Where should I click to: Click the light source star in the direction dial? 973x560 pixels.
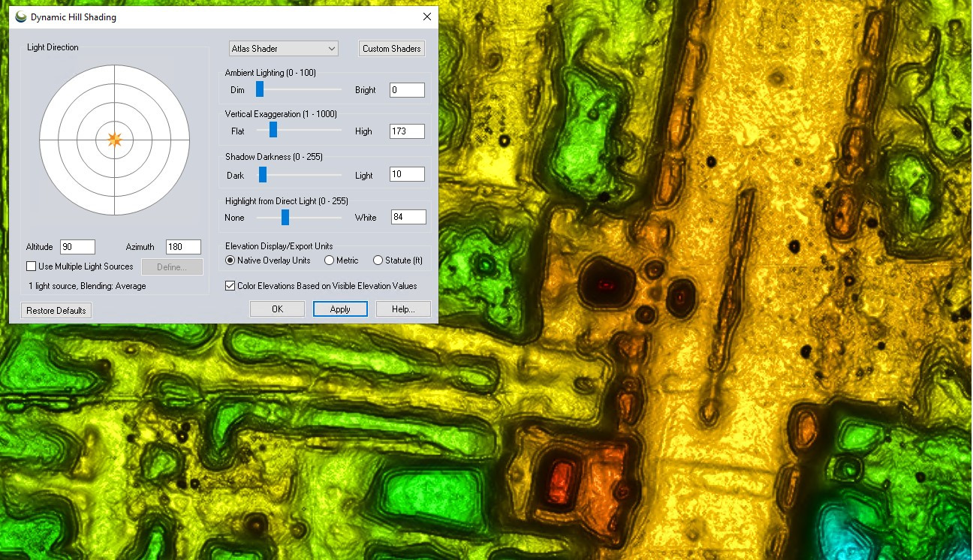115,139
